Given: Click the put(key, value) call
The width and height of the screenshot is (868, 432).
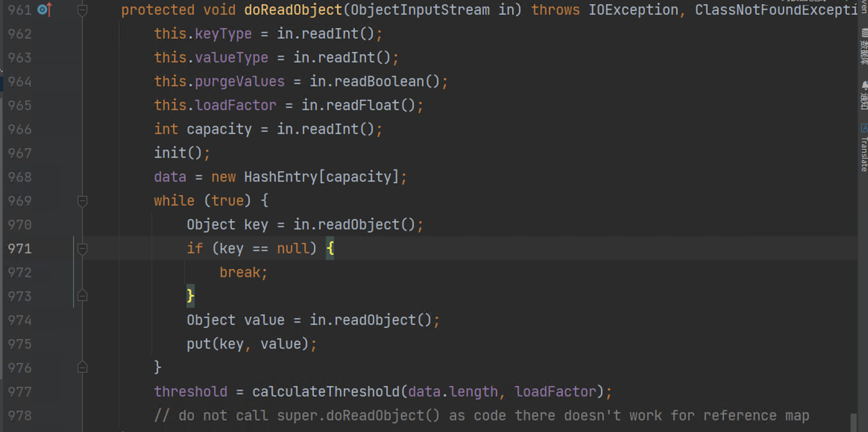Looking at the screenshot, I should pos(198,344).
